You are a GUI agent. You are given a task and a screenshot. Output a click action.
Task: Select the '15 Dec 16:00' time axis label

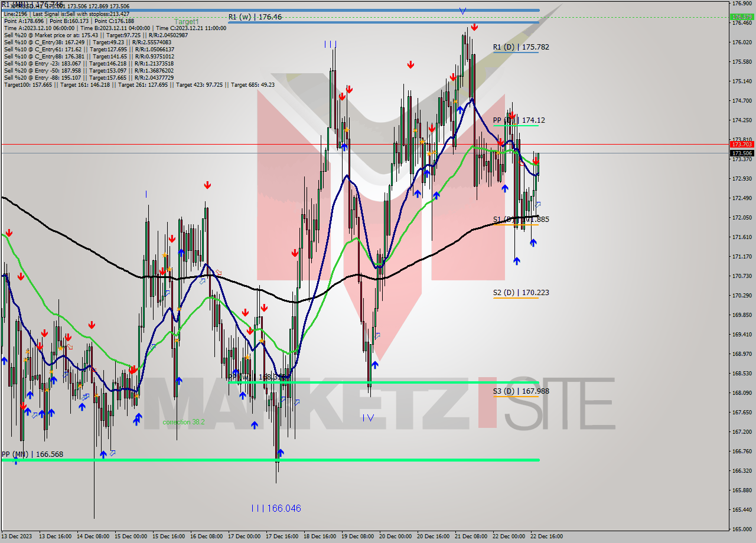click(168, 537)
